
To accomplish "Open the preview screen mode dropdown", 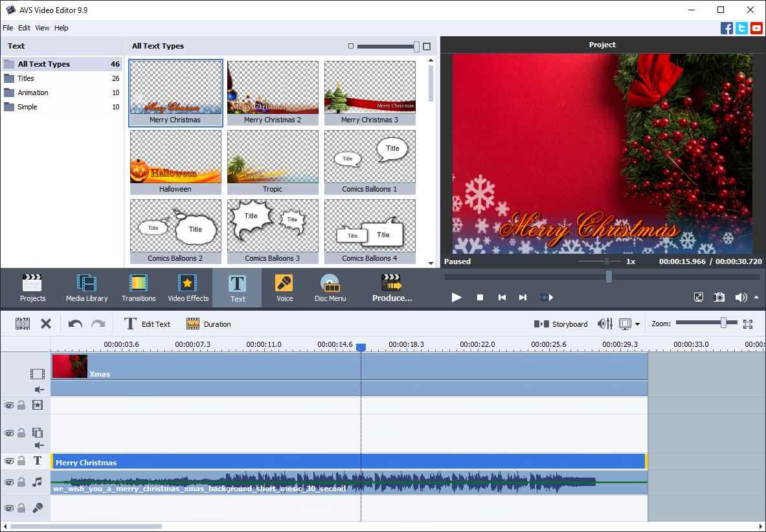I will tap(634, 324).
